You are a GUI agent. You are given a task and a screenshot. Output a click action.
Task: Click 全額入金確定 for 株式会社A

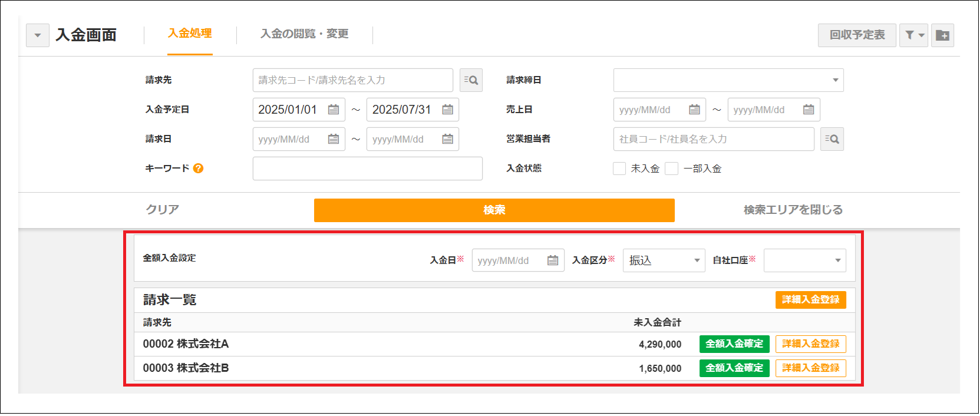(x=734, y=344)
